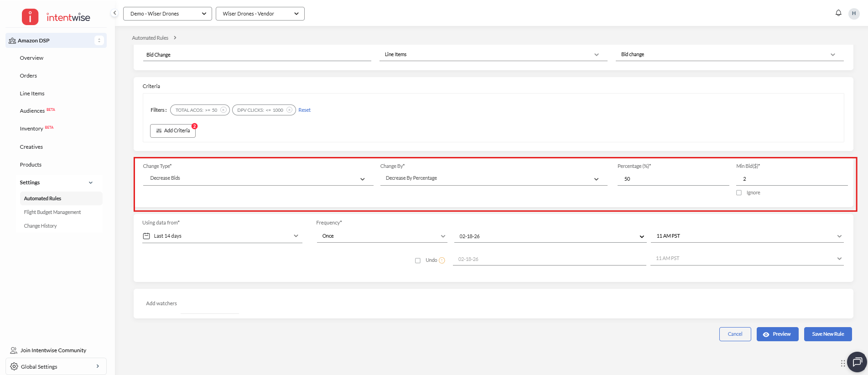Image resolution: width=868 pixels, height=375 pixels.
Task: Click the Global Settings gear icon
Action: 14,366
